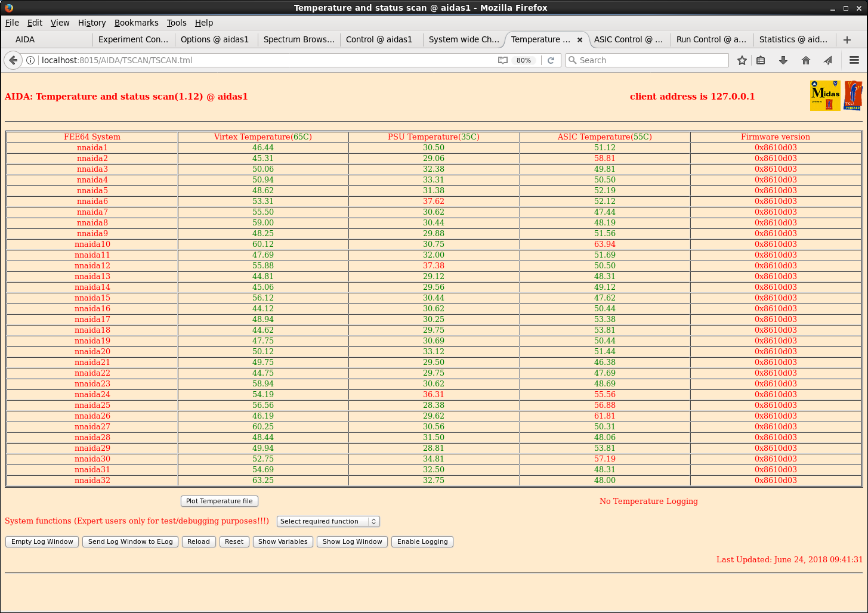Image resolution: width=868 pixels, height=613 pixels.
Task: Click the Show Variables button
Action: click(x=283, y=541)
